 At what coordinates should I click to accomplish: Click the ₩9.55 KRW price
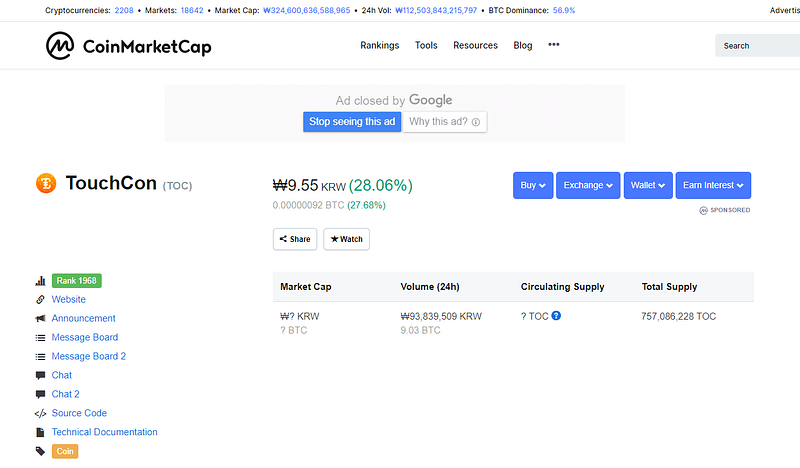point(309,185)
